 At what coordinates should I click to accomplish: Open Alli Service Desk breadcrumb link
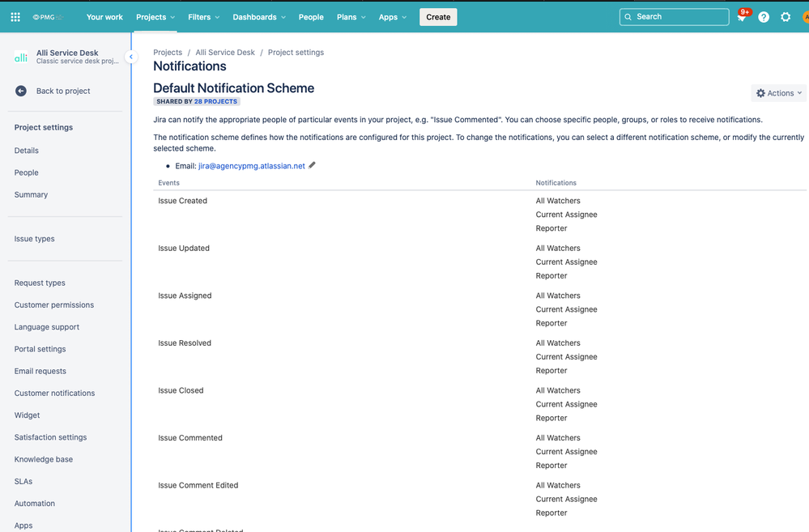(225, 52)
